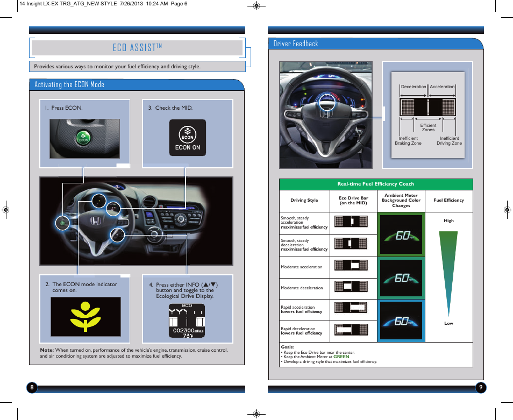
Task: Click the 'Driving Style' column header
Action: [x=304, y=200]
